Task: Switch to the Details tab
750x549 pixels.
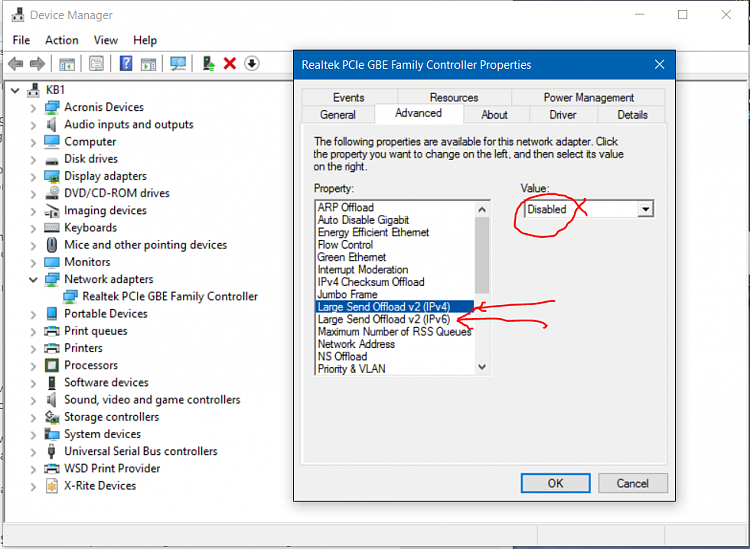Action: 632,115
